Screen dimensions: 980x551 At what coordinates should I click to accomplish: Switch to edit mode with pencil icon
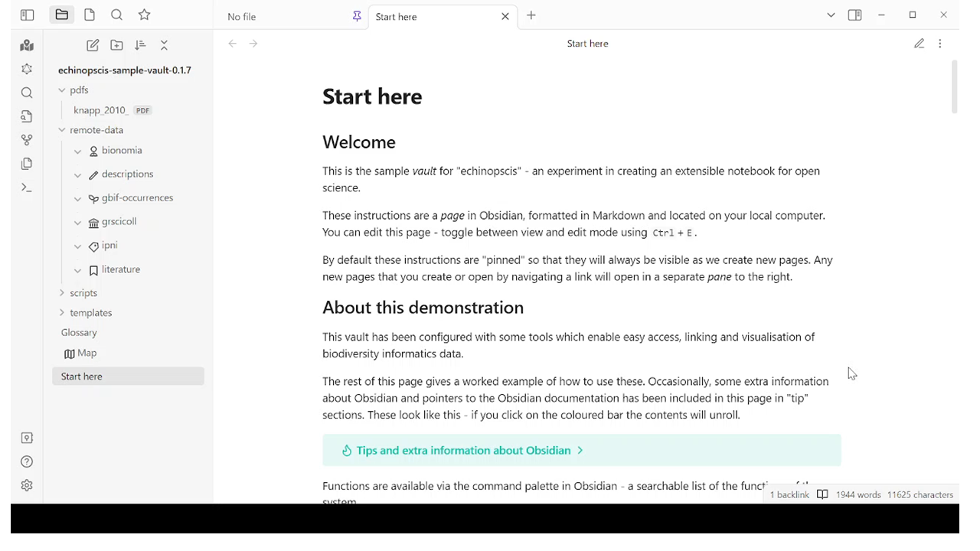click(x=920, y=44)
